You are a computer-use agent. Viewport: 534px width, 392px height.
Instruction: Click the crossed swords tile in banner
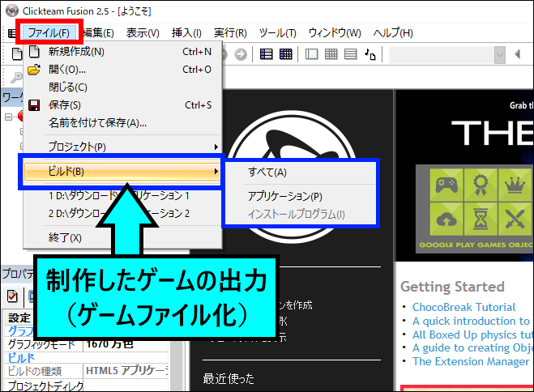pos(515,219)
